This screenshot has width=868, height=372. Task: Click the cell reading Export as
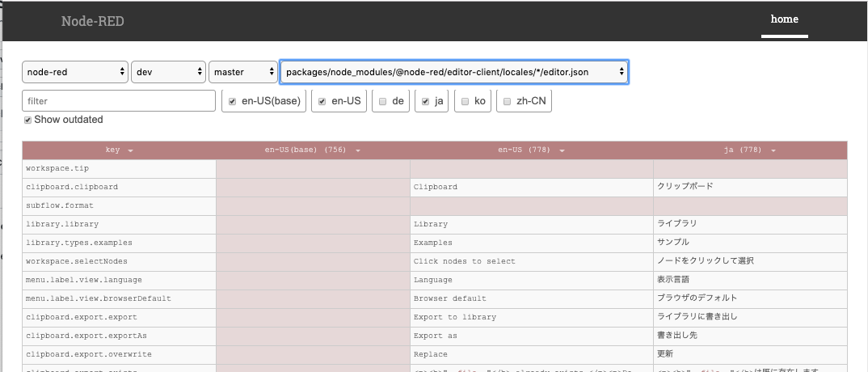tap(532, 336)
